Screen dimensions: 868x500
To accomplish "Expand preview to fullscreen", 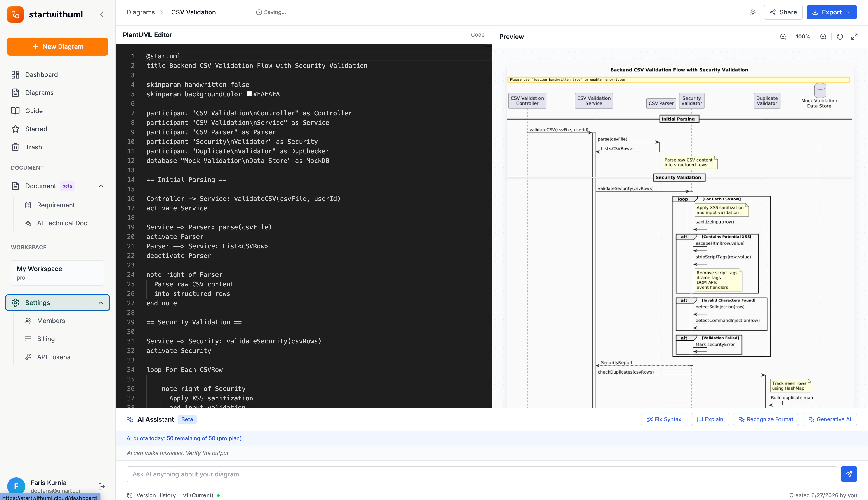I will pos(855,37).
